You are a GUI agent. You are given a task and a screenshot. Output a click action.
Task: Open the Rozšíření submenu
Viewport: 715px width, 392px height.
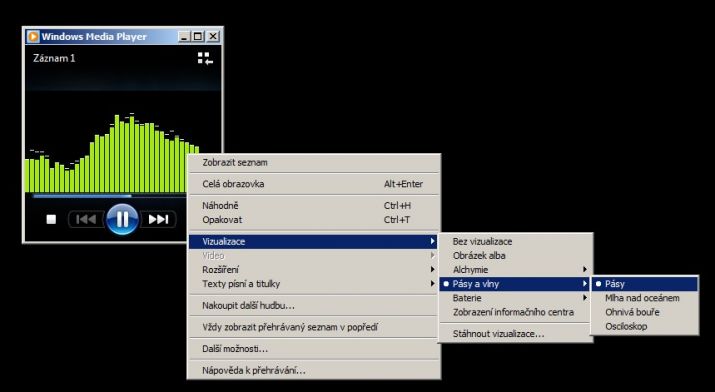pos(313,269)
